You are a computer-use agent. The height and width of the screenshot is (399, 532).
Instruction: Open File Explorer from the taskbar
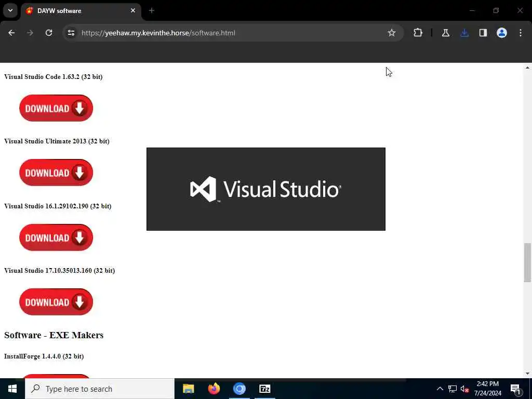[188, 389]
